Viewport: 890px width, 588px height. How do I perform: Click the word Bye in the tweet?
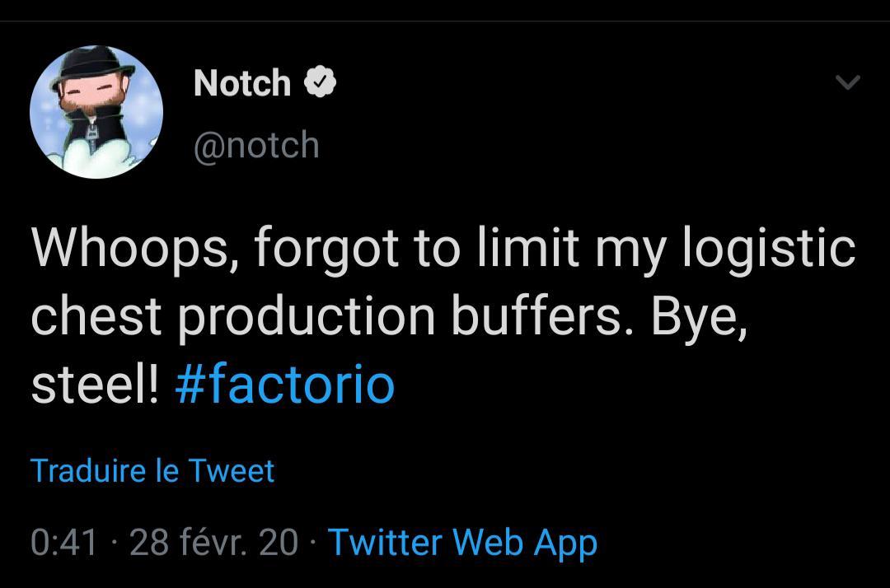[x=697, y=315]
